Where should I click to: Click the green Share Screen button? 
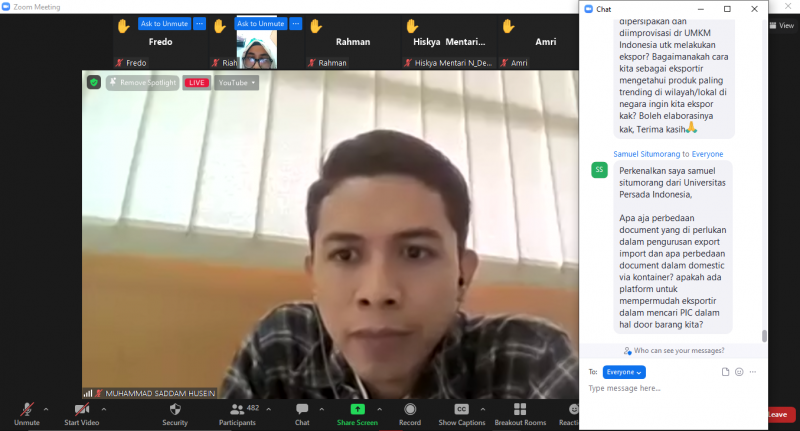tap(357, 414)
